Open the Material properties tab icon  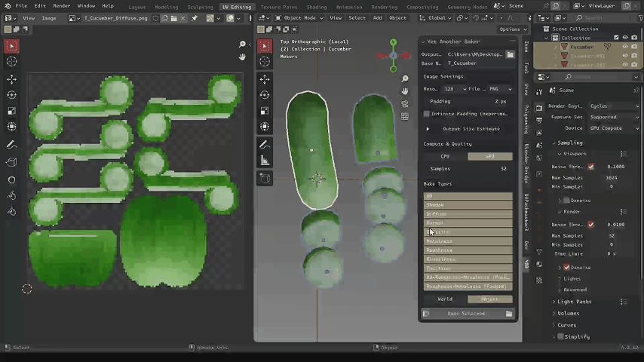pyautogui.click(x=539, y=264)
